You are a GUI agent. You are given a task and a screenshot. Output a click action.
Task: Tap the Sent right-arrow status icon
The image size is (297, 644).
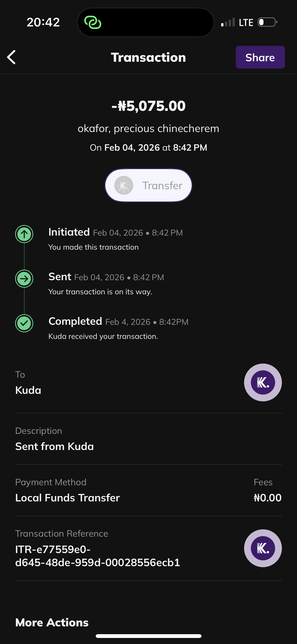[x=24, y=279]
